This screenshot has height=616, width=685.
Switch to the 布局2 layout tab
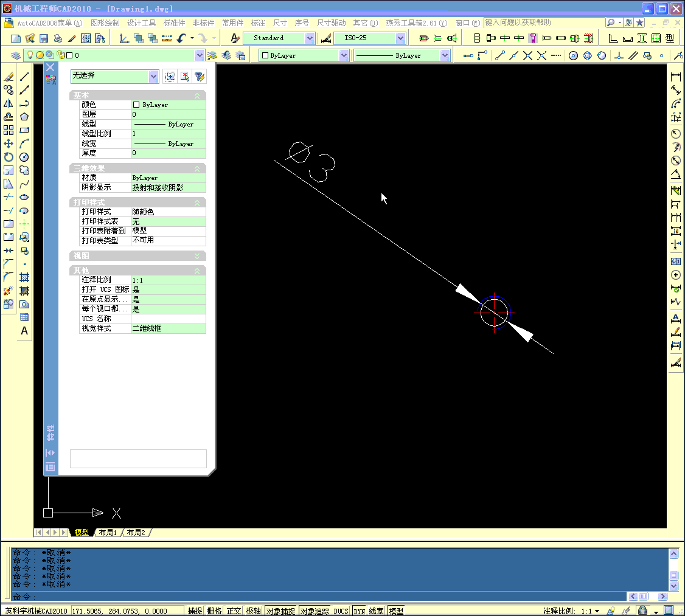click(x=136, y=533)
